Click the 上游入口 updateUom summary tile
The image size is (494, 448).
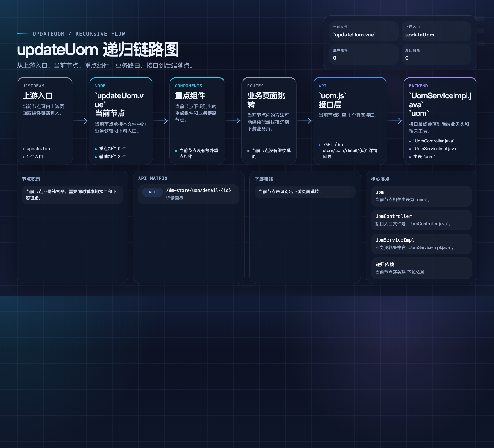(436, 31)
